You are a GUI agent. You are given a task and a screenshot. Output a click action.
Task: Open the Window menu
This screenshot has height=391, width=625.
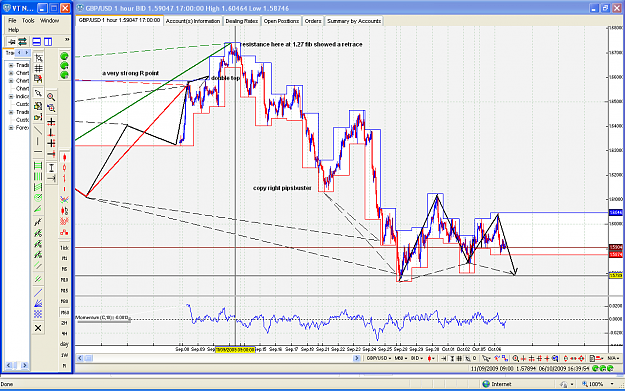(x=49, y=20)
